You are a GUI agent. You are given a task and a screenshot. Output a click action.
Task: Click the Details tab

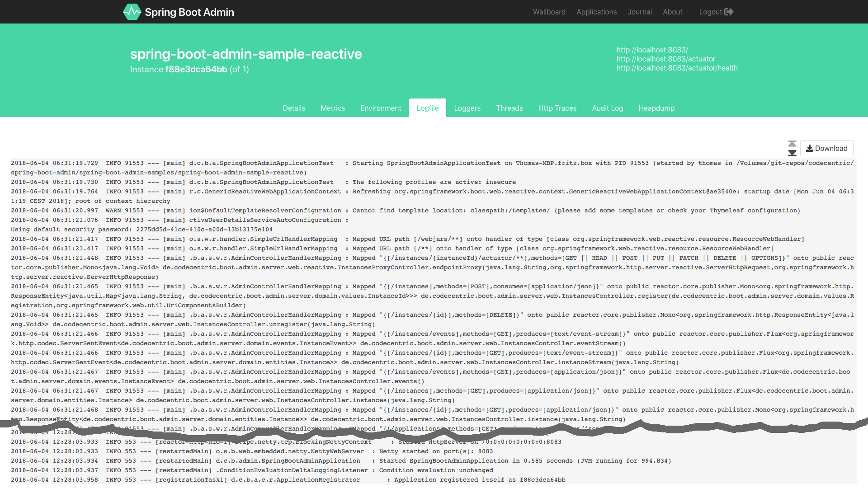tap(293, 108)
